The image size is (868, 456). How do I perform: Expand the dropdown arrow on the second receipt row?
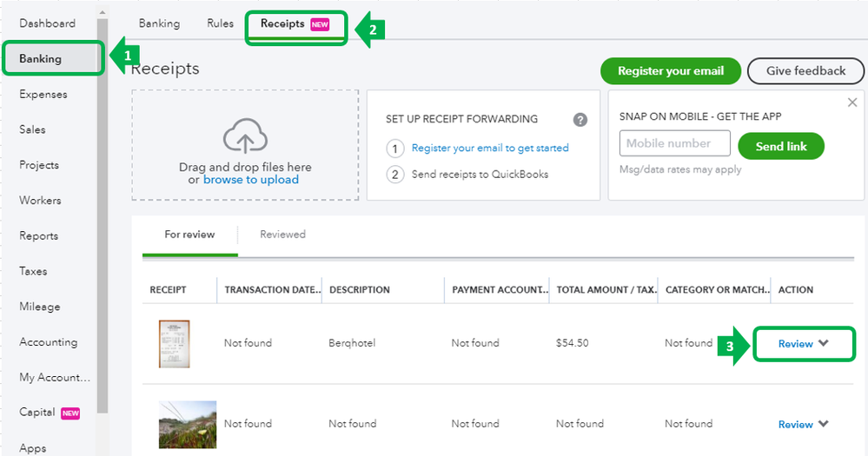pyautogui.click(x=824, y=424)
